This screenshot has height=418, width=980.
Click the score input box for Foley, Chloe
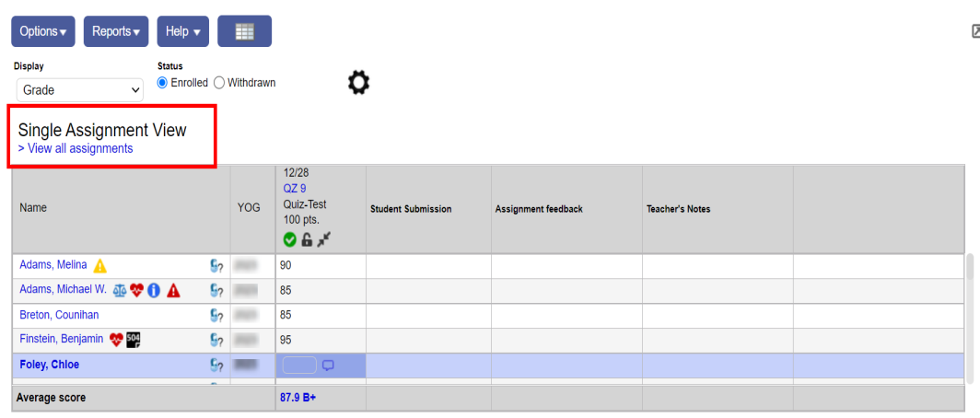click(x=299, y=366)
